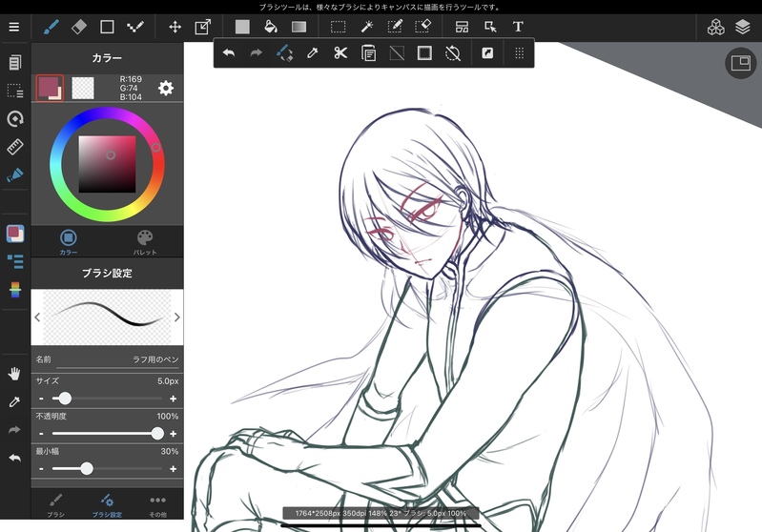Open the rainbow palette sidebar icon
This screenshot has height=532, width=762.
point(15,290)
